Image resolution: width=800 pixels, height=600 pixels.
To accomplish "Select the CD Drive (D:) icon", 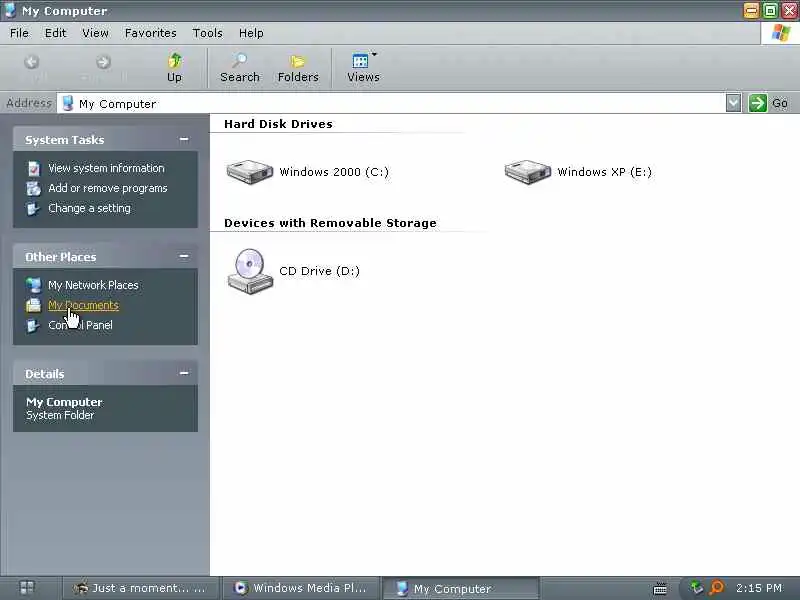I will point(250,271).
